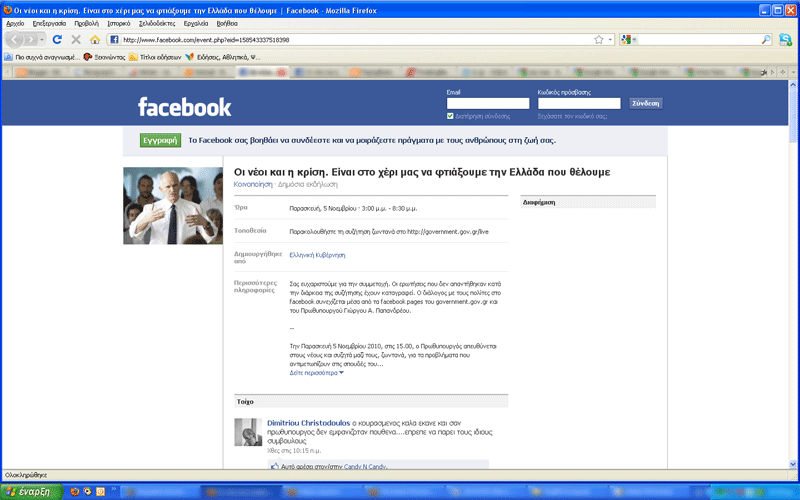
Task: Launch Chrome from quick launch
Action: click(x=88, y=492)
